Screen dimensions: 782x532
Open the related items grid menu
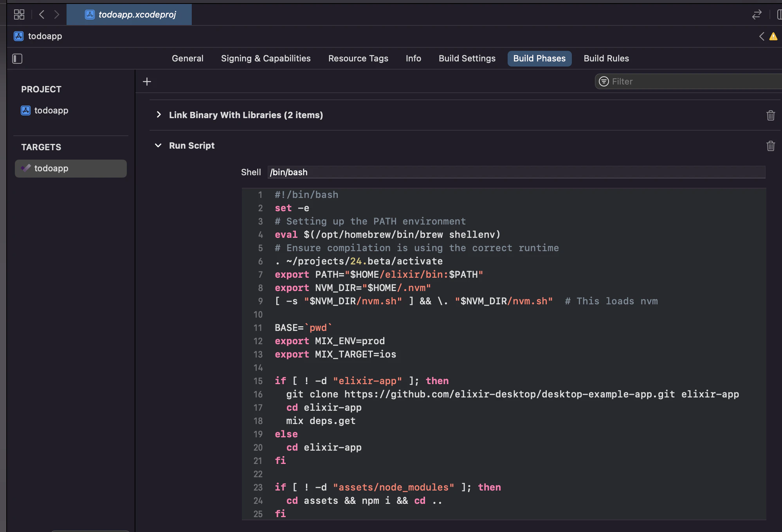pyautogui.click(x=19, y=14)
